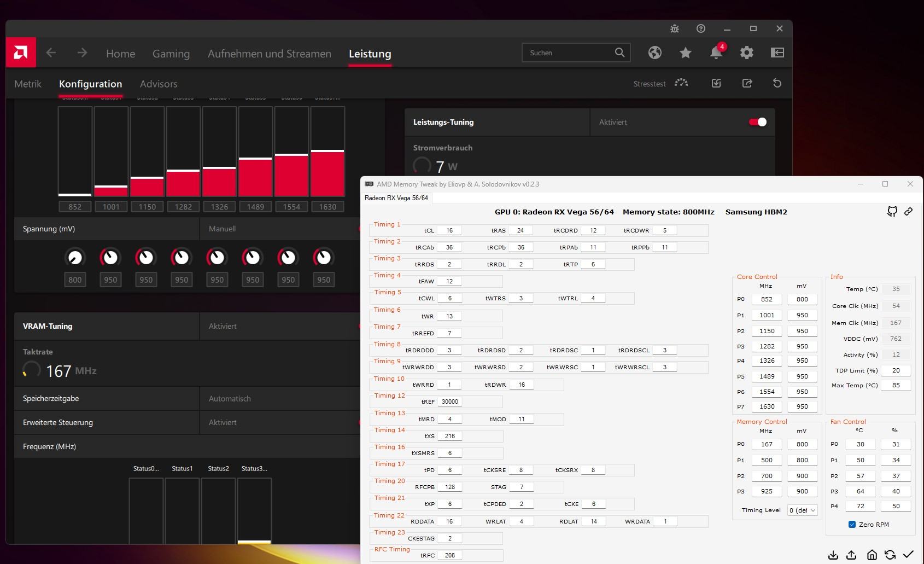
Task: Reset tuning with the undo arrow icon
Action: [777, 83]
